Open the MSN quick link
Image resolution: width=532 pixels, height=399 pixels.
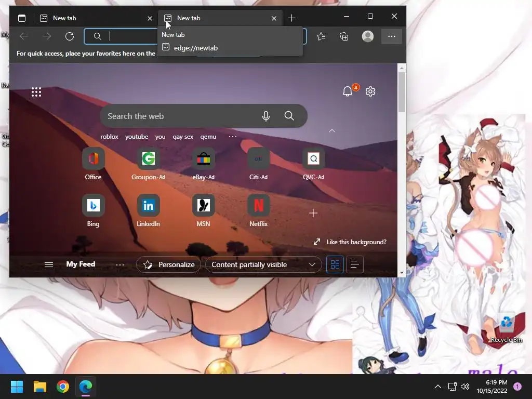(x=203, y=211)
